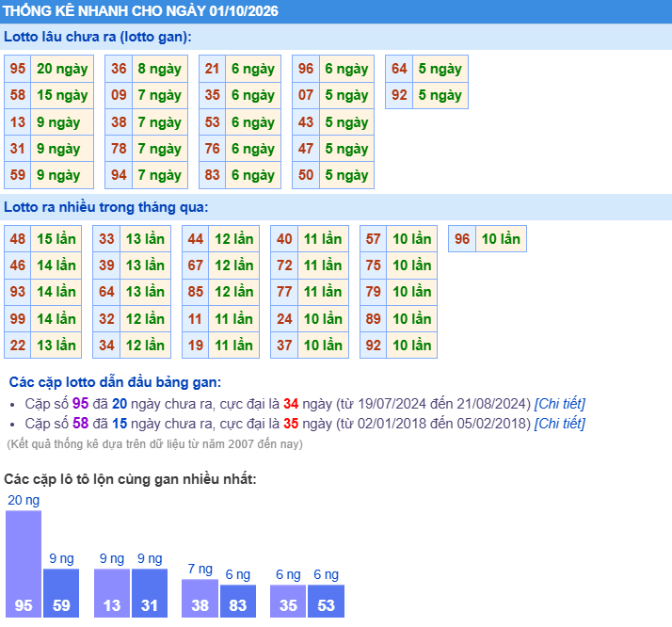Select frequent number 44
Screen dimensions: 672x627
[196, 239]
